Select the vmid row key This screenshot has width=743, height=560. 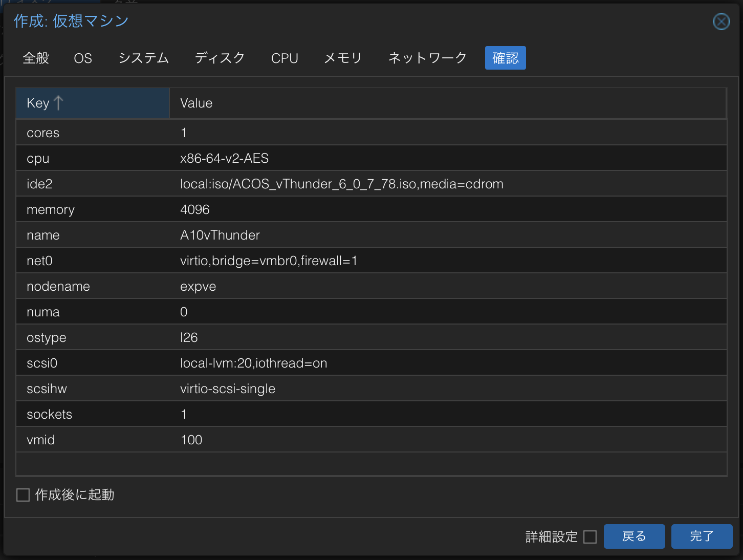pos(40,440)
